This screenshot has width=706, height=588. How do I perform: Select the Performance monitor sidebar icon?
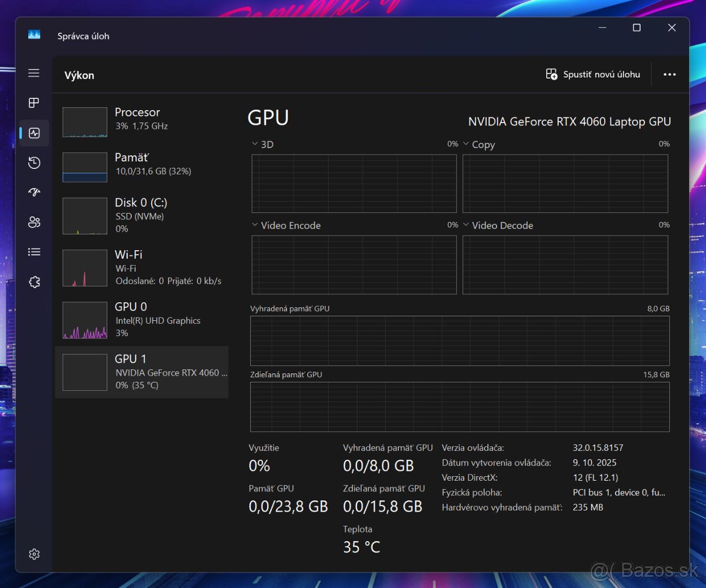coord(34,132)
